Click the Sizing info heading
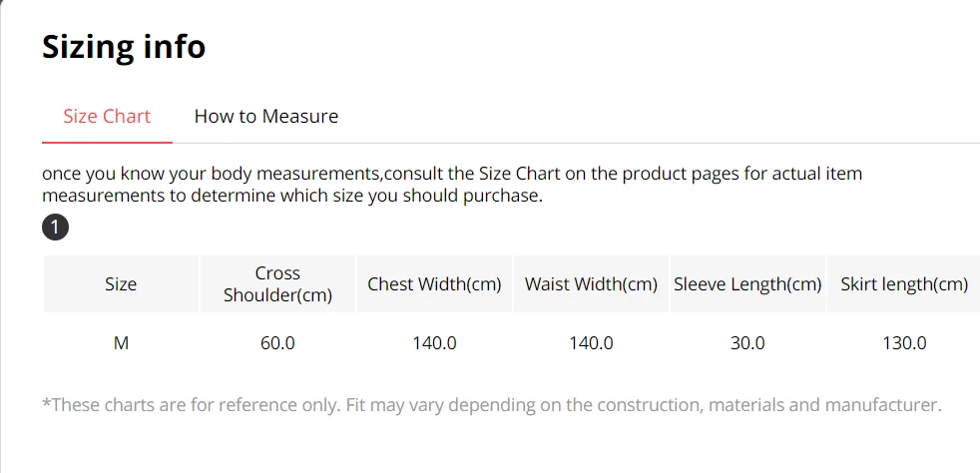This screenshot has width=980, height=473. [x=124, y=47]
